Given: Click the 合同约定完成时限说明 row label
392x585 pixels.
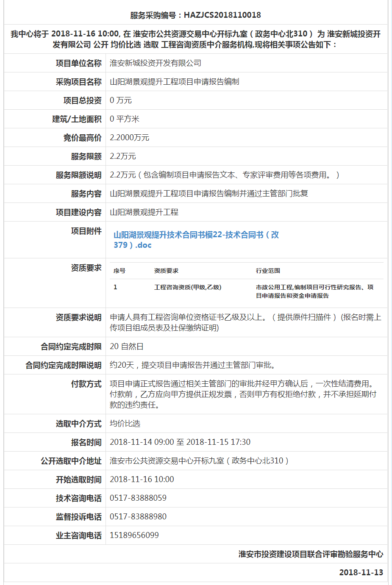Looking at the screenshot, I should (64, 365).
